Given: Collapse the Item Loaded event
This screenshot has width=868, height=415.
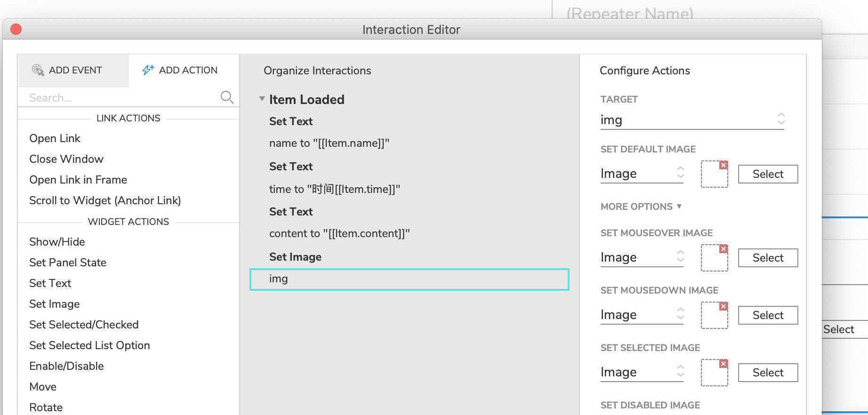Looking at the screenshot, I should (x=262, y=99).
